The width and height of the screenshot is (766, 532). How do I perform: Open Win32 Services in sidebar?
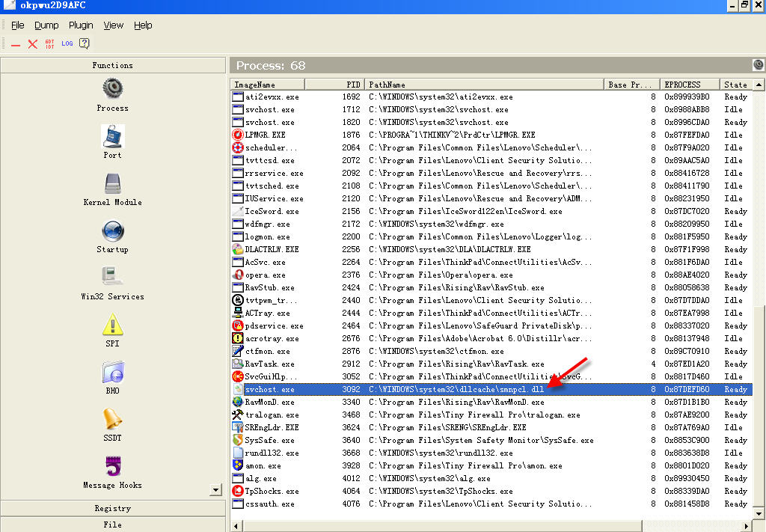(x=112, y=278)
